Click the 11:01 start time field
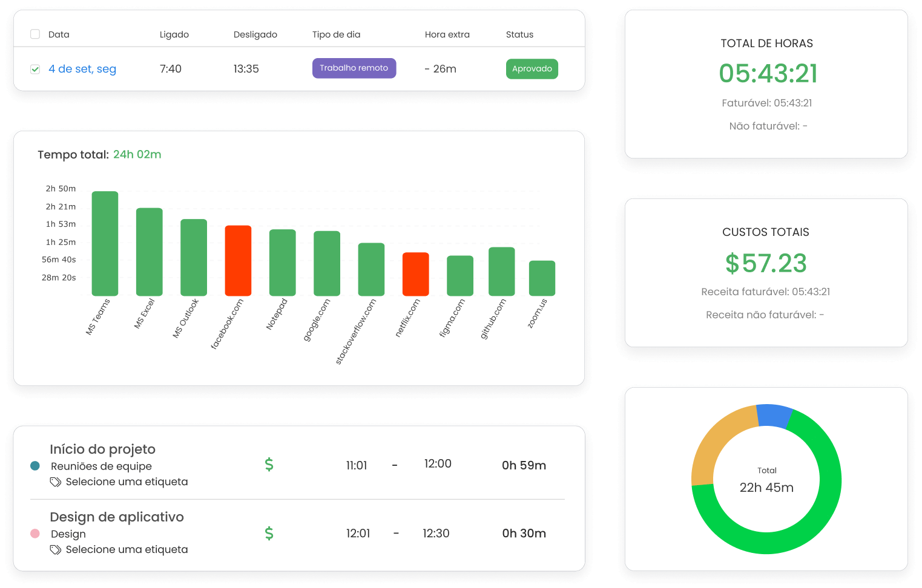The width and height of the screenshot is (922, 588). (x=357, y=465)
